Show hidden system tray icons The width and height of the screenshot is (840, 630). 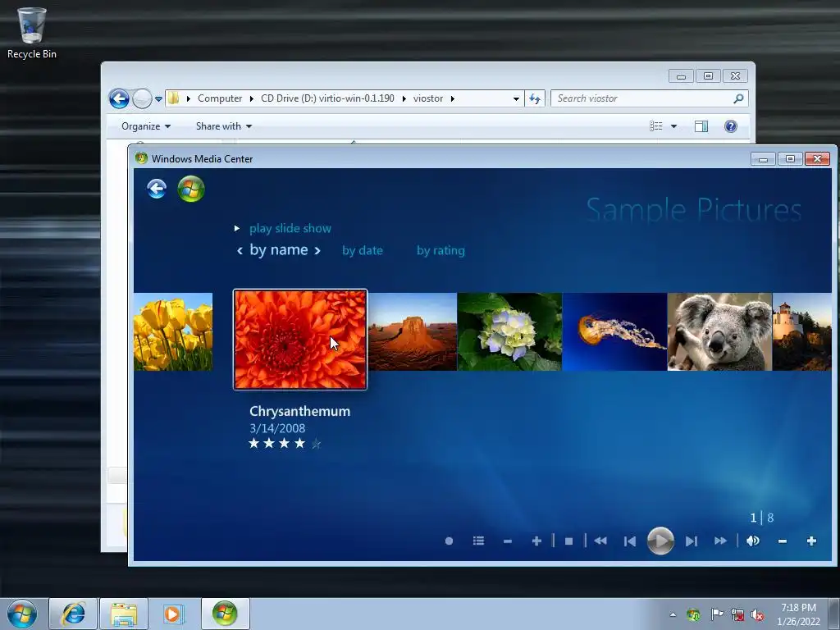click(673, 614)
